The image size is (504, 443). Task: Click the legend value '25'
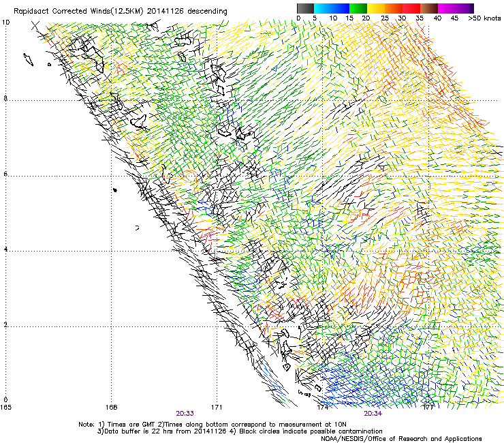pos(385,18)
